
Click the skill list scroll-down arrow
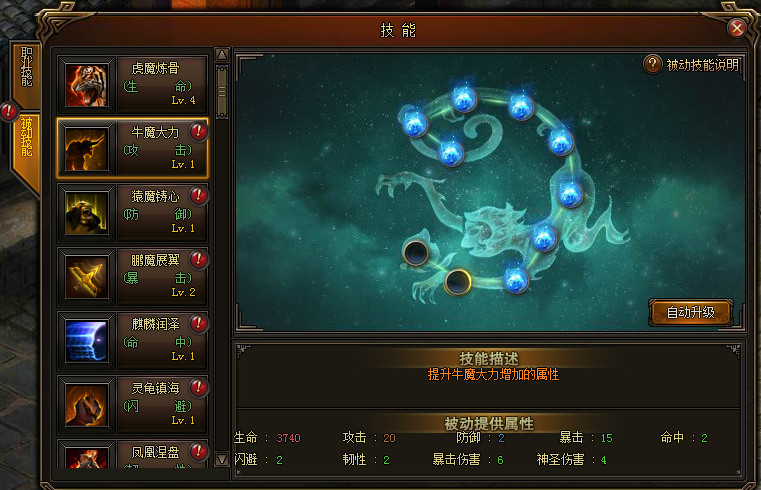(x=222, y=458)
